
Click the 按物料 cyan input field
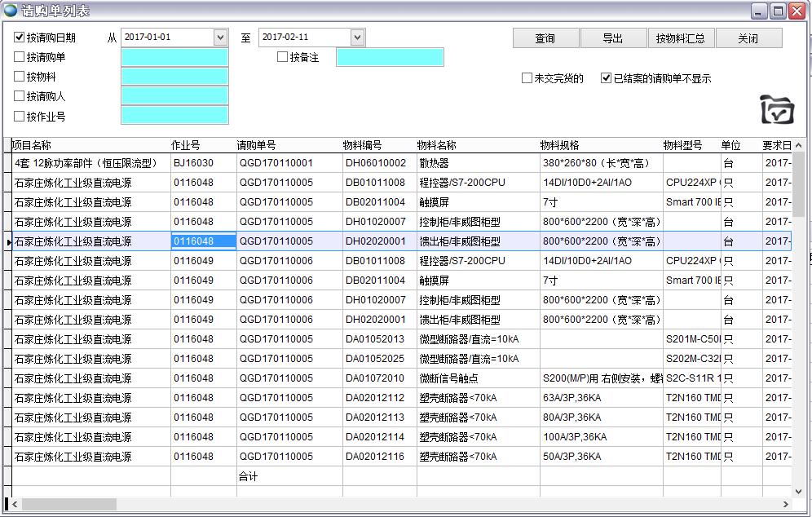[174, 77]
